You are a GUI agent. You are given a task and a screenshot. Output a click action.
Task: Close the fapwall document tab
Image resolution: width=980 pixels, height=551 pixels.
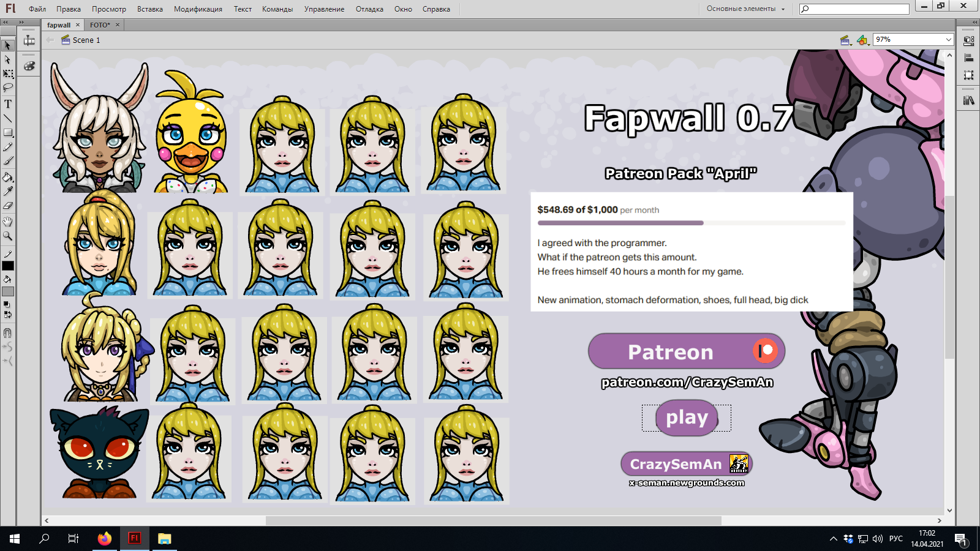point(78,25)
